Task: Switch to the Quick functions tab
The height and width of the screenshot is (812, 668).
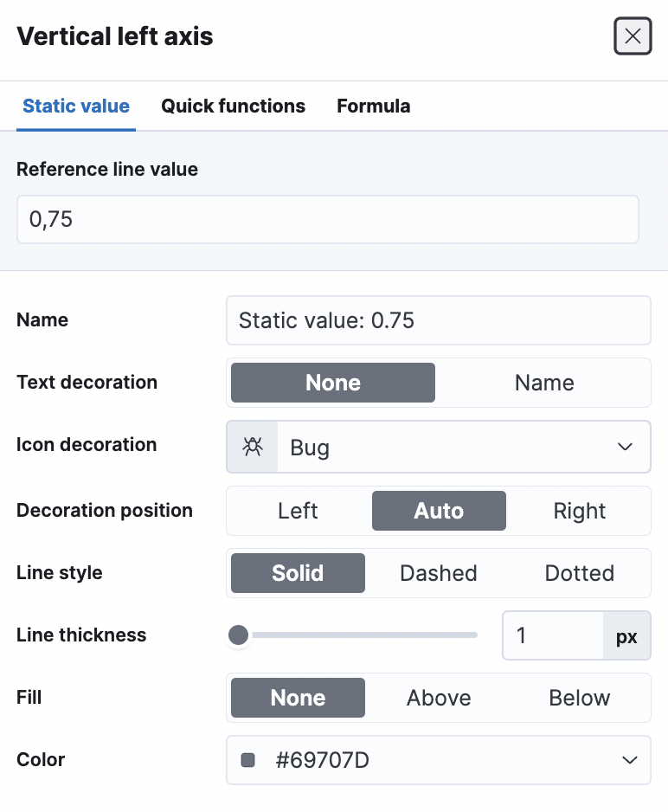Action: (233, 106)
